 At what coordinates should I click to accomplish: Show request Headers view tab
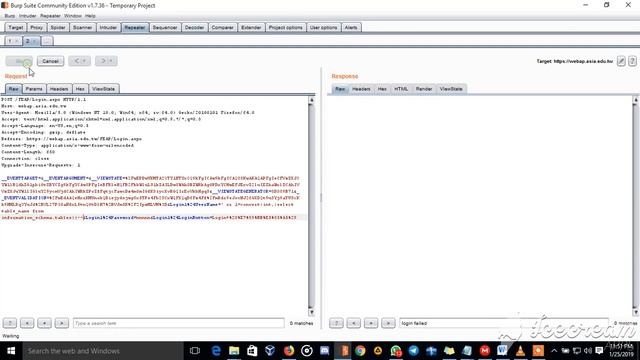tap(59, 89)
